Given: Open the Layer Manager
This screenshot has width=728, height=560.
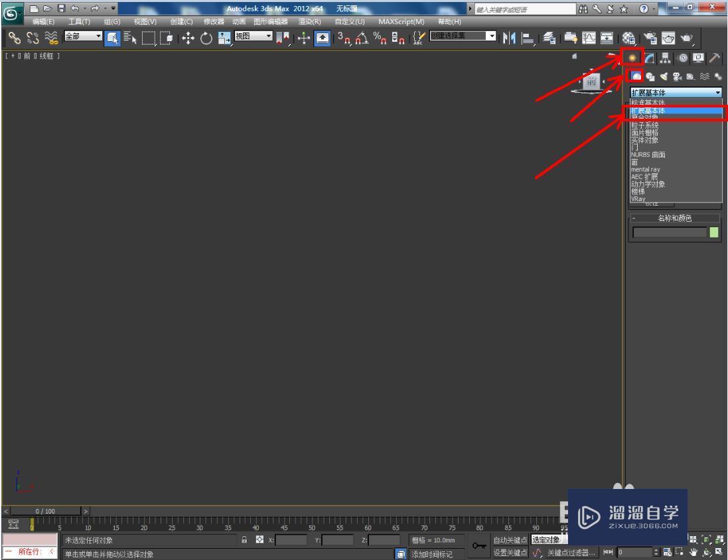Looking at the screenshot, I should pos(549,38).
